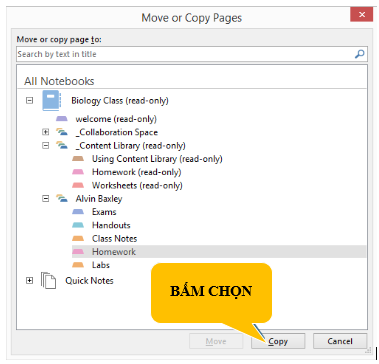Click the Quick Notes pages icon
The width and height of the screenshot is (379, 364).
[48, 280]
